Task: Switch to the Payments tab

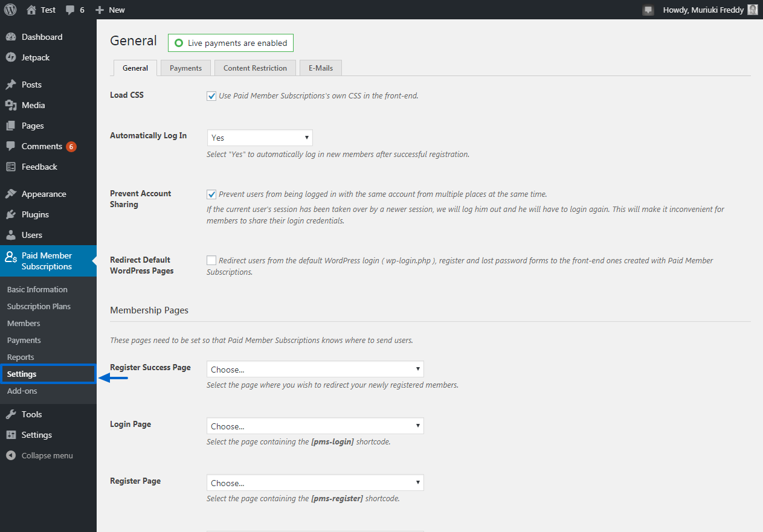Action: (x=185, y=68)
